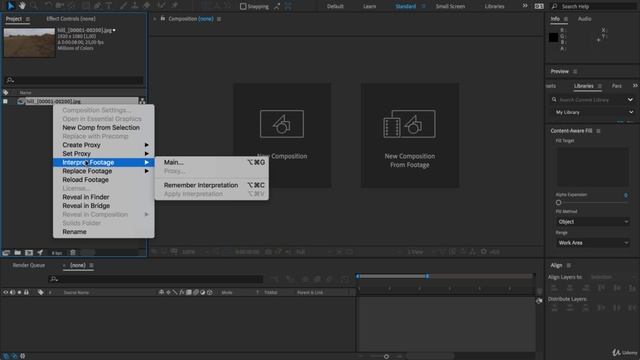Screen dimensions: 640x360
Task: Select the Clone Stamp tool
Action: click(x=135, y=6)
